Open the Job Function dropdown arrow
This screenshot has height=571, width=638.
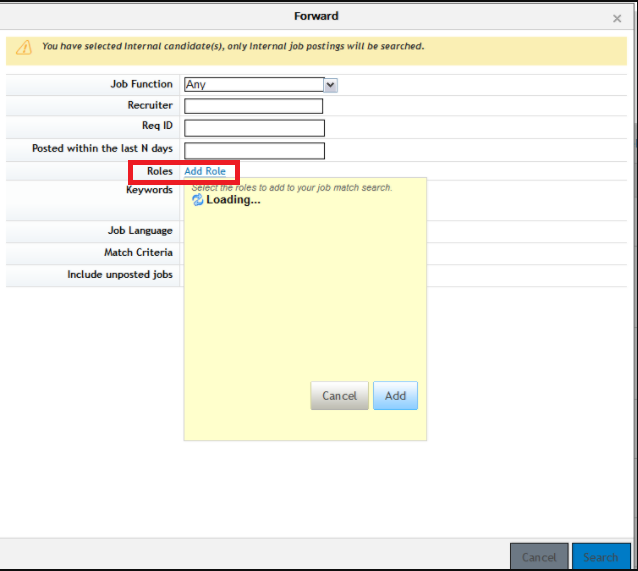click(330, 85)
